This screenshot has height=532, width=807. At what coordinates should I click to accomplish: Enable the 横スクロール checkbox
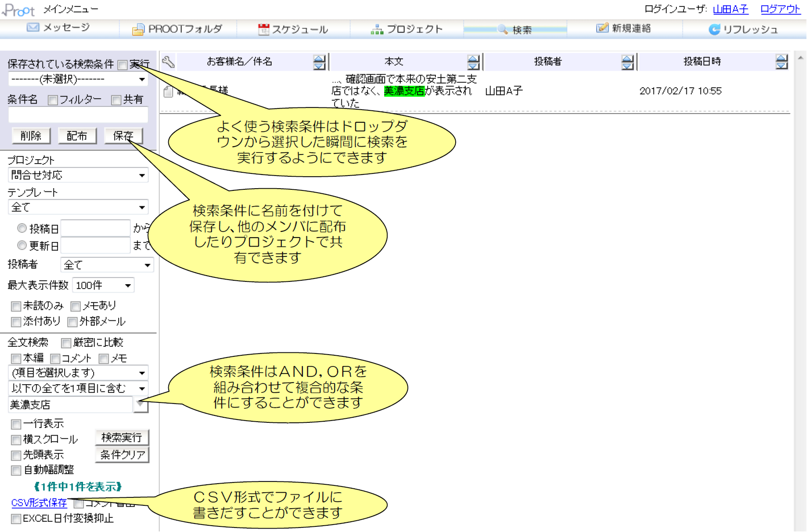[16, 440]
